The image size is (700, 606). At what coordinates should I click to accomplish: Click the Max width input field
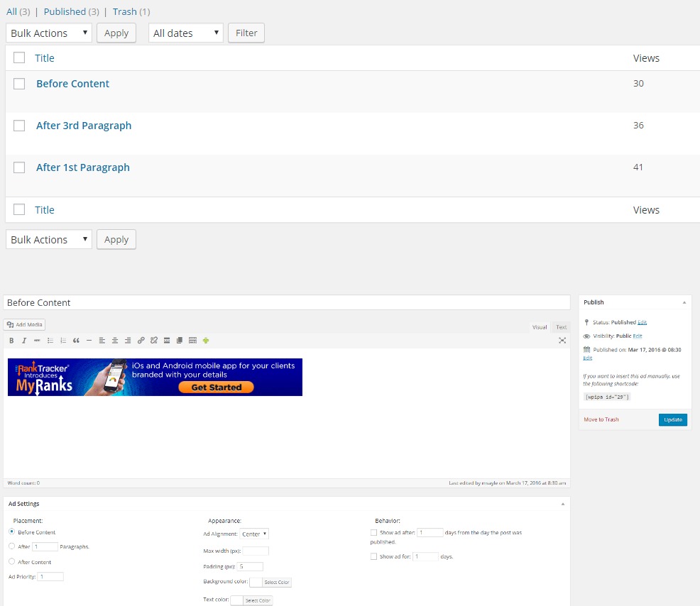coord(256,551)
